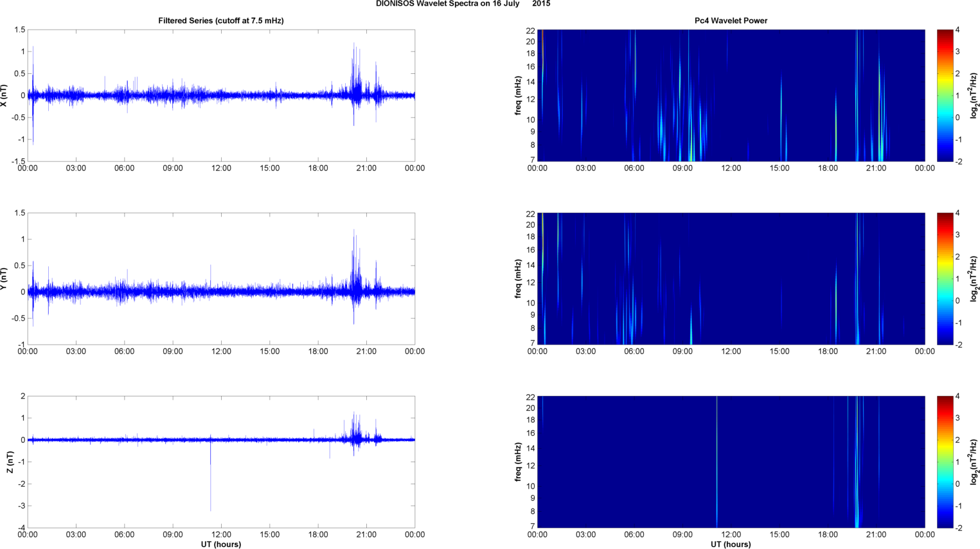Click the "X (nT)" axis label
This screenshot has height=549, width=980.
coord(4,95)
